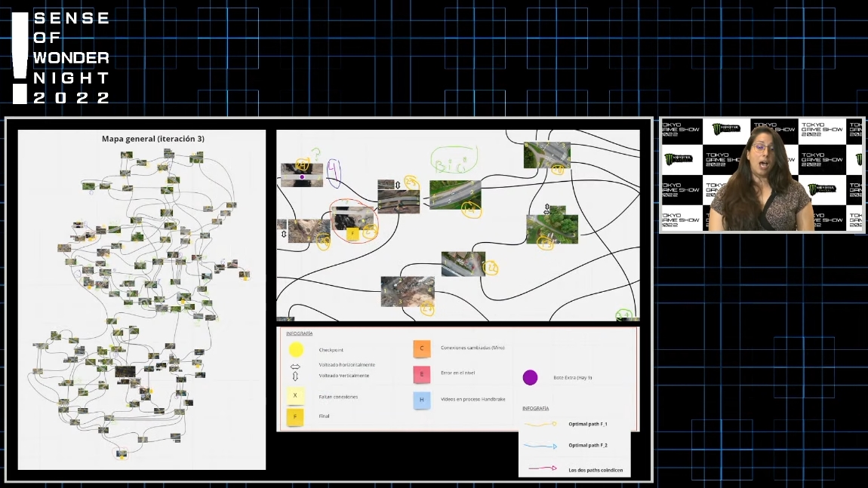Screen dimensions: 868x488
Task: Select the parking lot thumbnail labeled 22
Action: pos(462,264)
